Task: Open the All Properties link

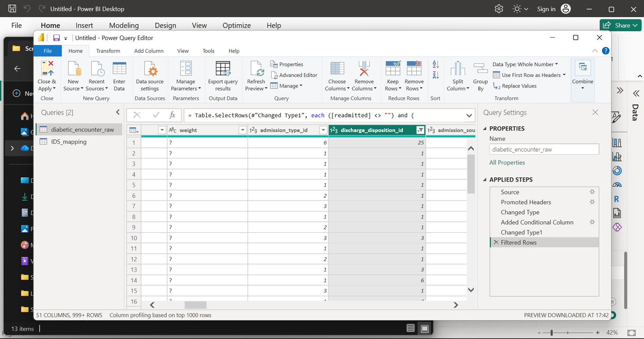Action: click(x=507, y=163)
